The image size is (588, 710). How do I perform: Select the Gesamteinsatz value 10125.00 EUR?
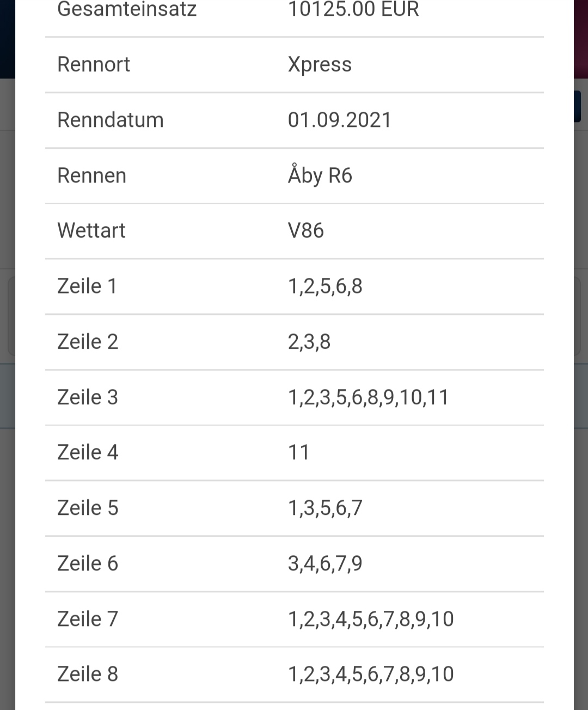pyautogui.click(x=353, y=9)
